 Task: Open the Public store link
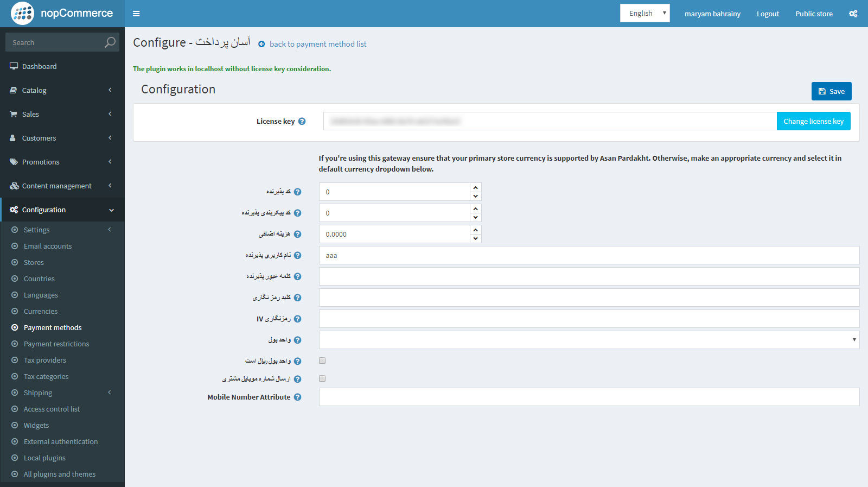[x=814, y=14]
